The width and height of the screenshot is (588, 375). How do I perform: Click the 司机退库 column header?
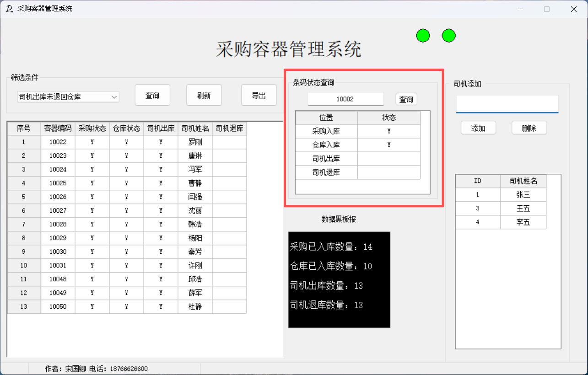click(230, 129)
